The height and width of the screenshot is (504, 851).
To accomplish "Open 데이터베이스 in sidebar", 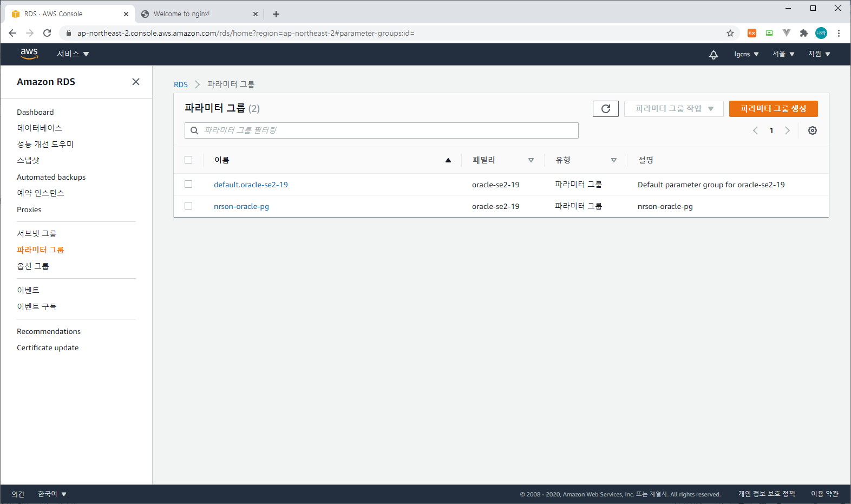I will tap(40, 128).
